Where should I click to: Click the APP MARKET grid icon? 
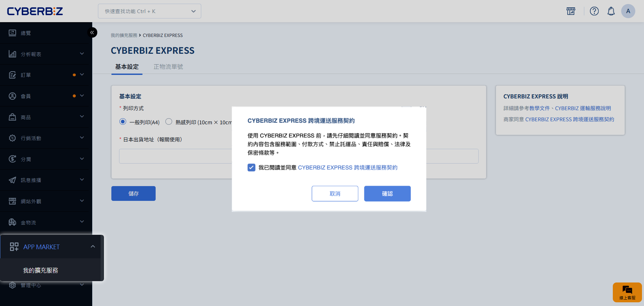click(14, 247)
